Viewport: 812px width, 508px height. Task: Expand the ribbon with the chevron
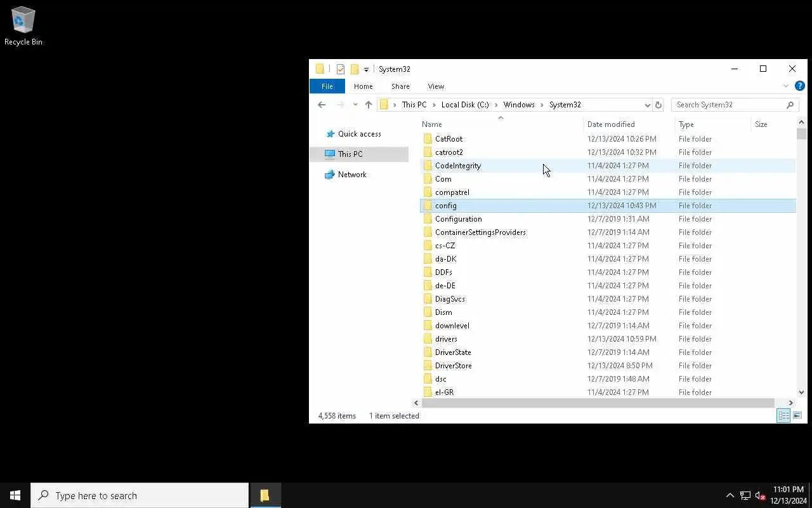coord(786,86)
